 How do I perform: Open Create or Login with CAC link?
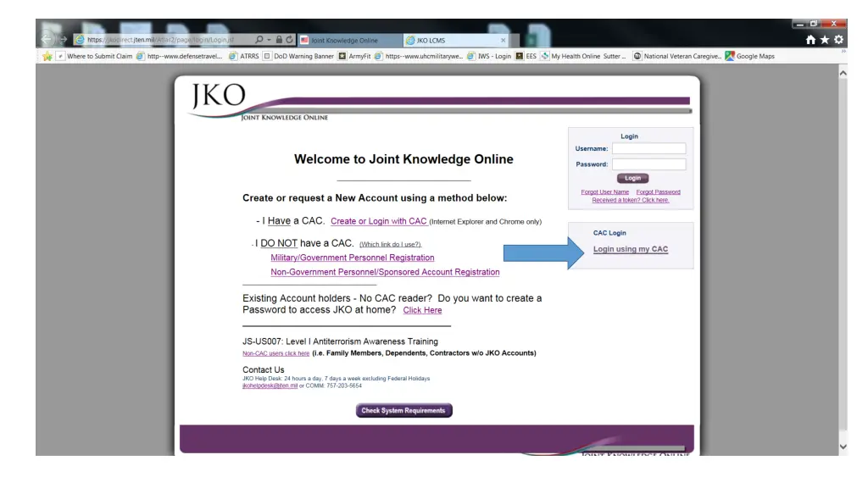coord(379,221)
